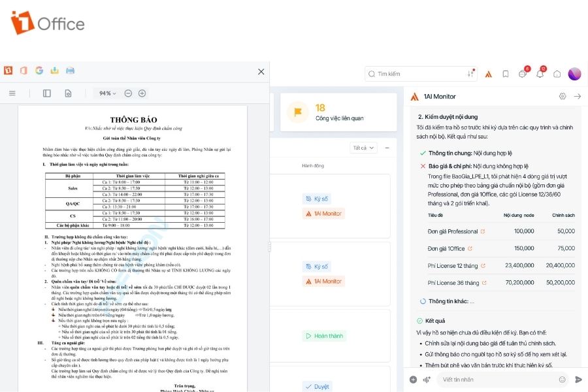588x392 pixels.
Task: Click Báo giá & chi phí error item
Action: click(474, 166)
